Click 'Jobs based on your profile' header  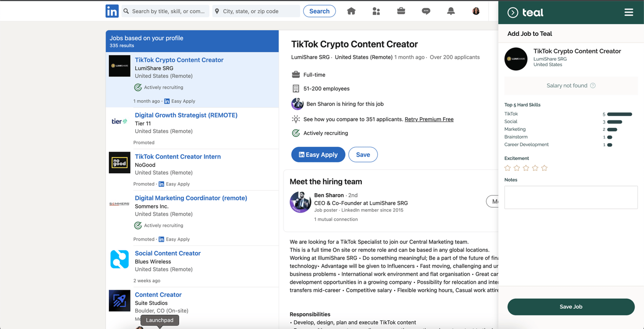point(147,38)
